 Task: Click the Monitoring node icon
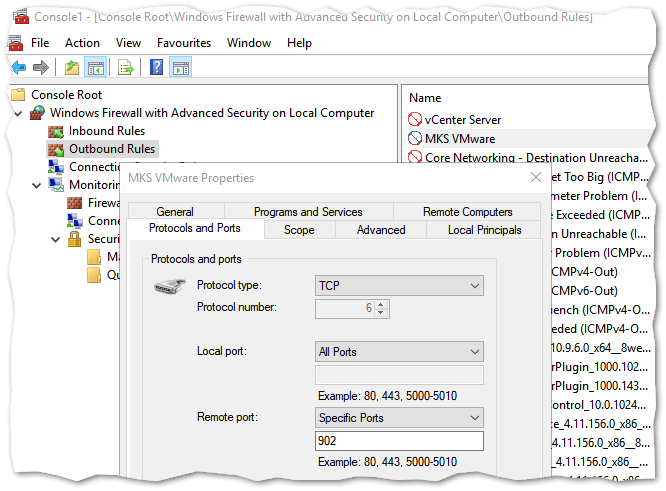point(56,185)
